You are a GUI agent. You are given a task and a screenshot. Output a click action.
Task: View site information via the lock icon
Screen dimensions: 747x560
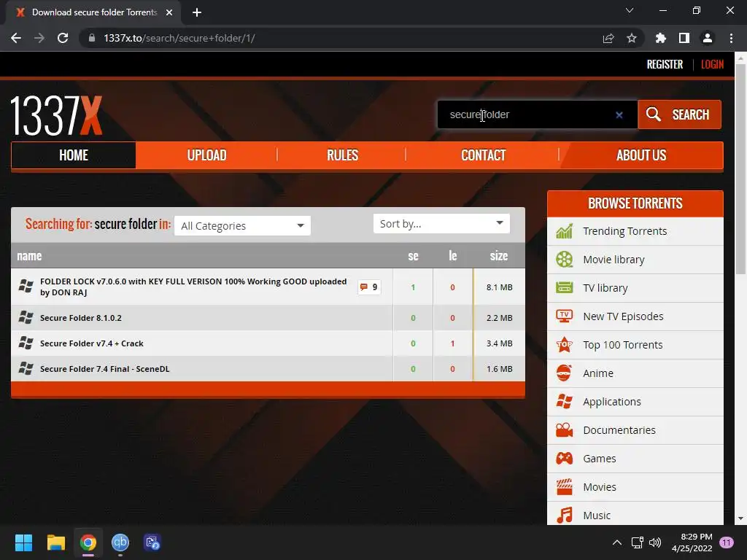pyautogui.click(x=92, y=38)
